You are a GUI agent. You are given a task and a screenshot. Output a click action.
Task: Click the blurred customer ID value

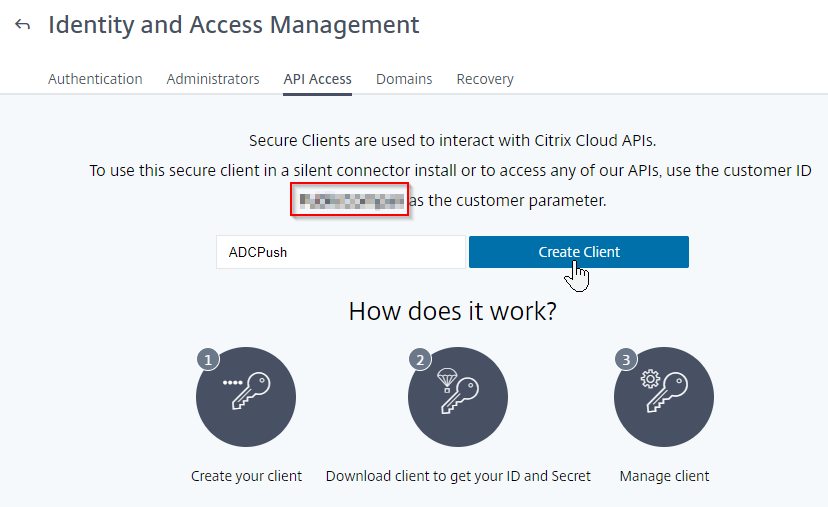(x=351, y=201)
